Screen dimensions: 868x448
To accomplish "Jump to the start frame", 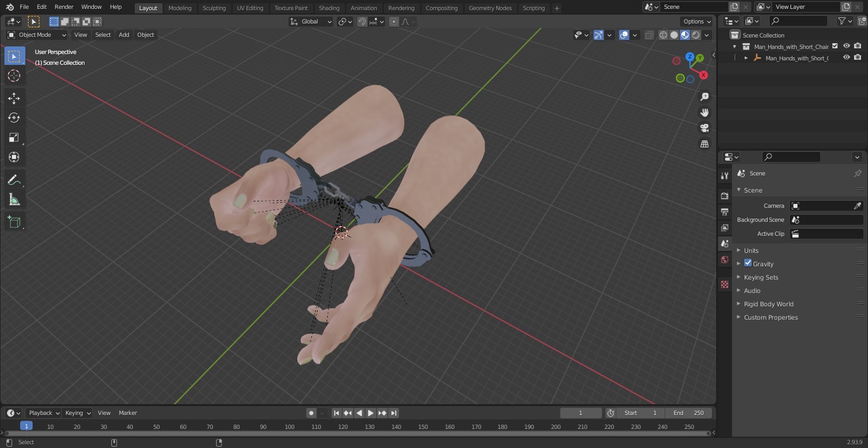I will (x=336, y=413).
